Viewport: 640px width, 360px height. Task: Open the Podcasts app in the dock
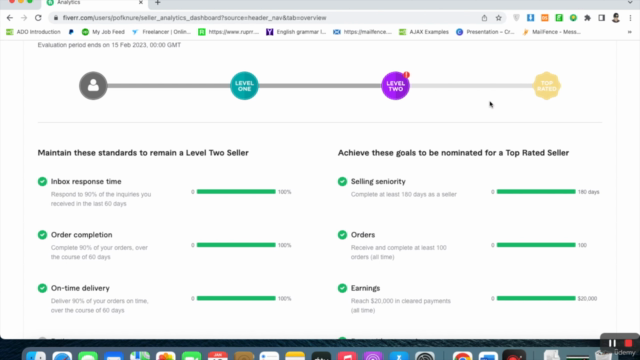click(373, 356)
